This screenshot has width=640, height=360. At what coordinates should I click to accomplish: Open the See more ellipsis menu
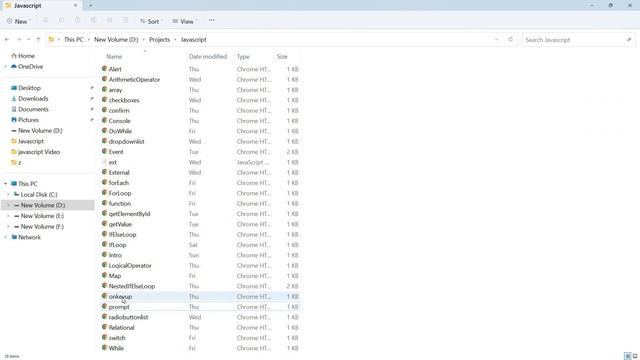pos(211,20)
